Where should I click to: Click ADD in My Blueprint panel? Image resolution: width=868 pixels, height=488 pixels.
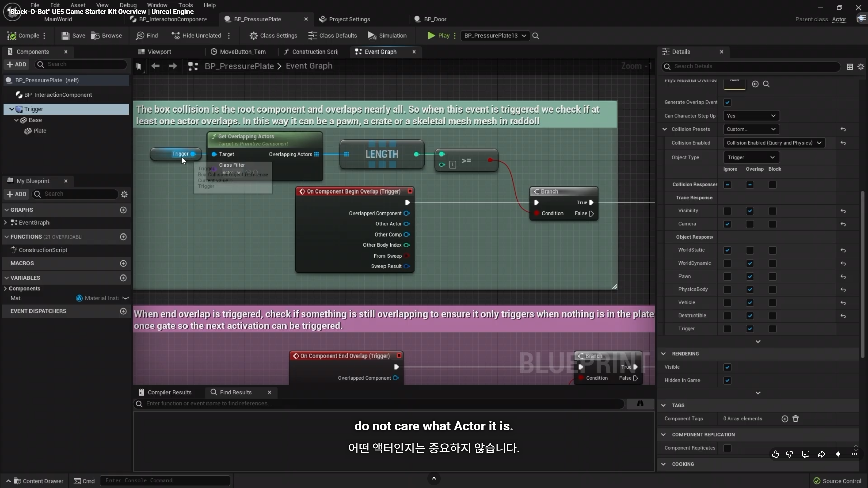[16, 194]
